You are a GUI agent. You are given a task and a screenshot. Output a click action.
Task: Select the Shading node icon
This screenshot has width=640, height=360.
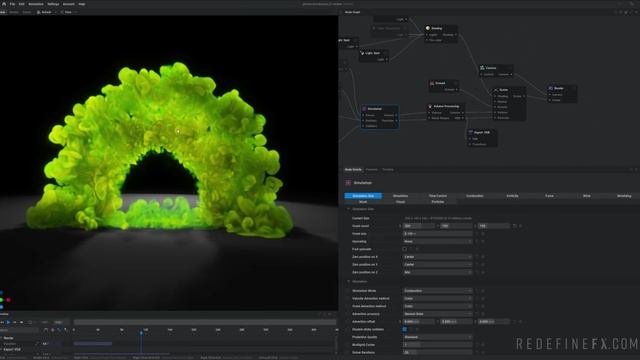pyautogui.click(x=428, y=28)
